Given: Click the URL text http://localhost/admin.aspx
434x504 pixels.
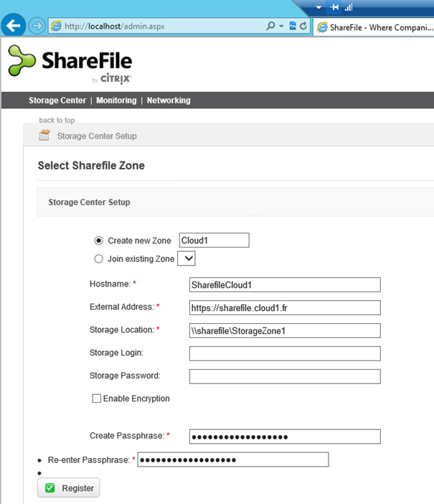Looking at the screenshot, I should tap(115, 26).
